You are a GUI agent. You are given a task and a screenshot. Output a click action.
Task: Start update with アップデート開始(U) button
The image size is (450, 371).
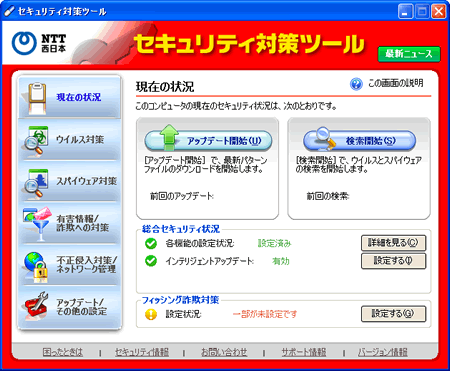(x=208, y=140)
